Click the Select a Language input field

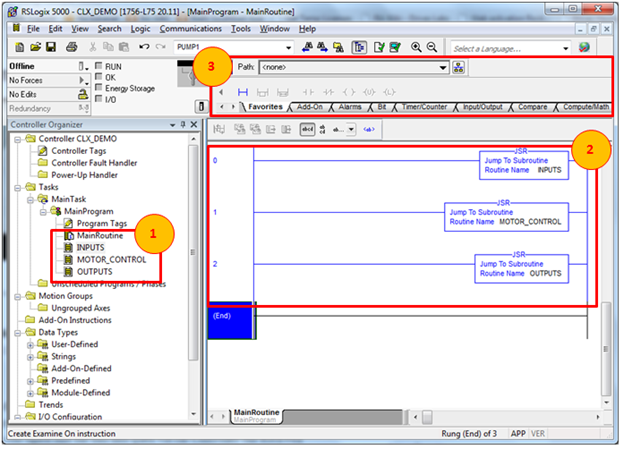[x=510, y=47]
